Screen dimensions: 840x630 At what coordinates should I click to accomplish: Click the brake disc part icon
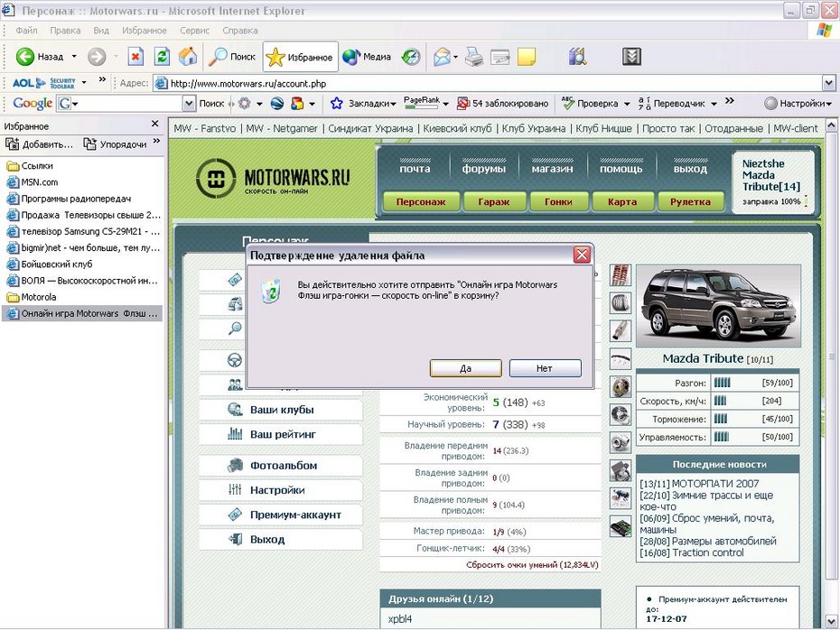coord(621,386)
